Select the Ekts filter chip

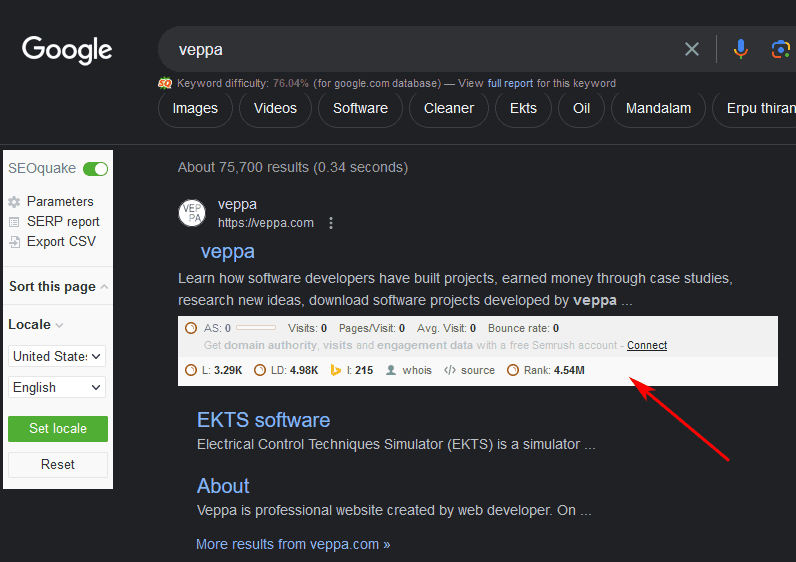[523, 109]
